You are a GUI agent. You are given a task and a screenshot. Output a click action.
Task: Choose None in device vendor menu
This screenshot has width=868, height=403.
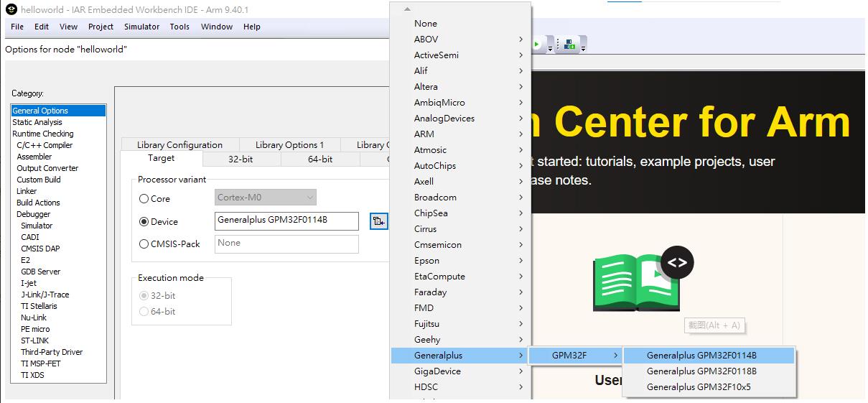[461, 24]
